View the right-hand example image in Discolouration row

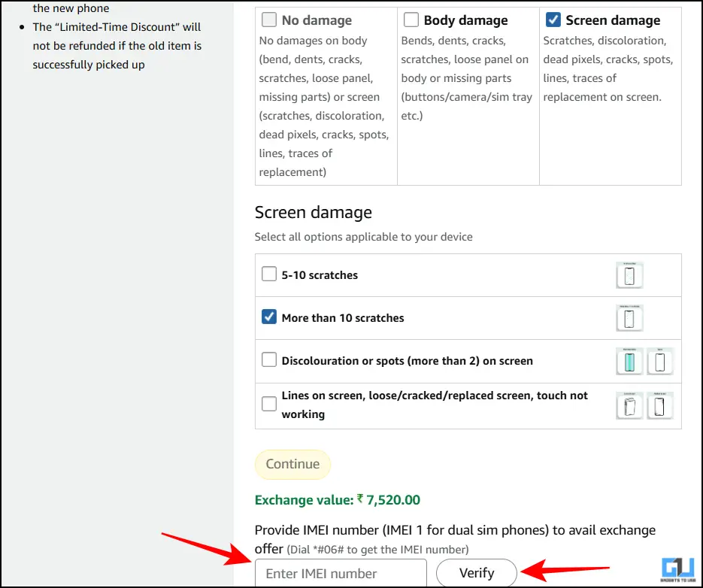pyautogui.click(x=660, y=361)
